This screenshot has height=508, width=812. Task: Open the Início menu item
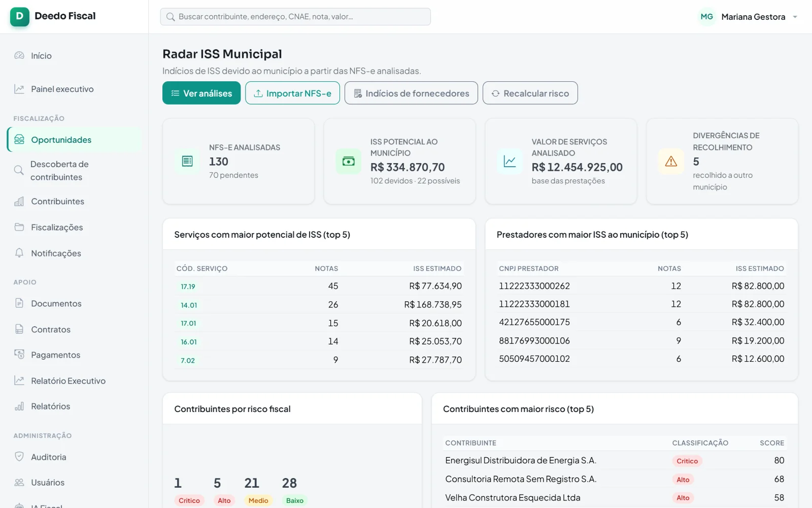75,55
